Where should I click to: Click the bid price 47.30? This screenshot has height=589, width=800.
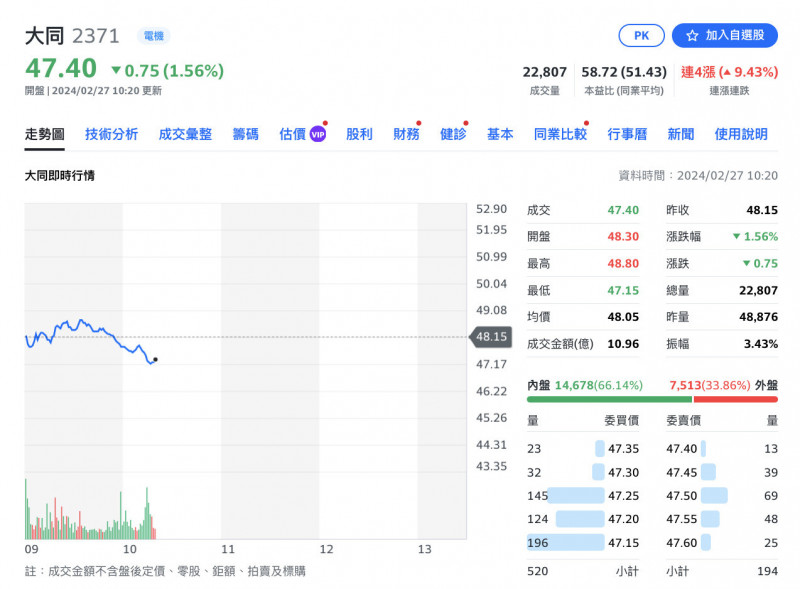point(623,473)
